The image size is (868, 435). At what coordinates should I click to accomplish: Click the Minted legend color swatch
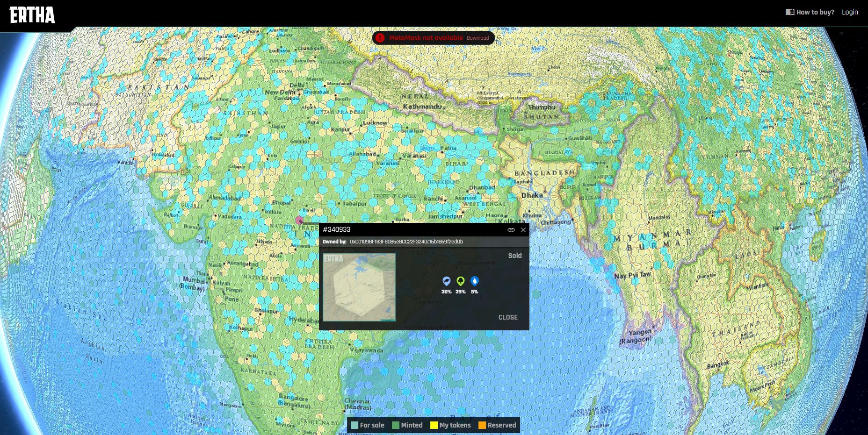click(x=396, y=425)
